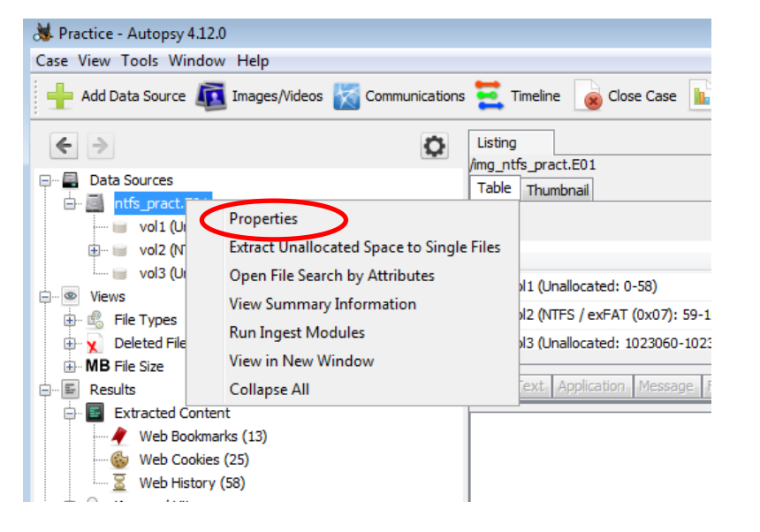Click the vol3 volume icon
This screenshot has height=532, width=760.
(119, 273)
